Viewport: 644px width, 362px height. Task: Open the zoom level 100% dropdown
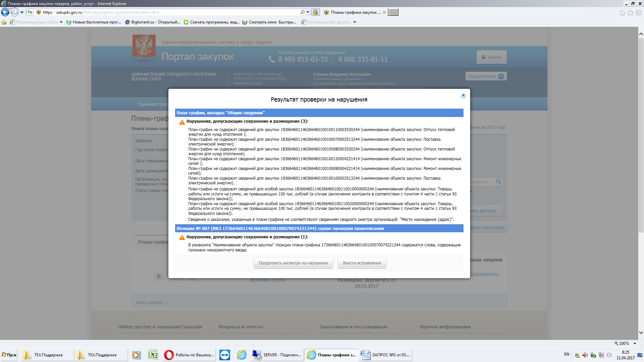click(635, 344)
